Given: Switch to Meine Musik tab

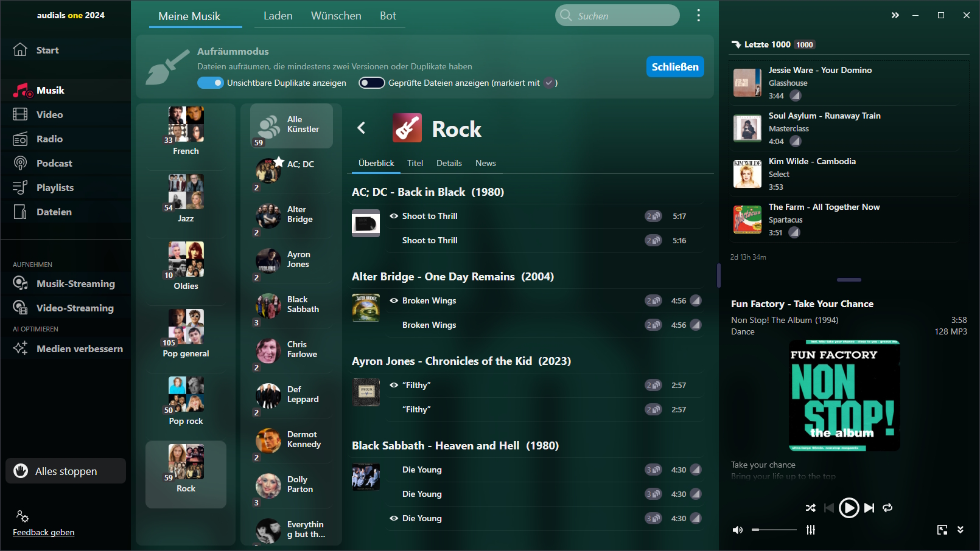Looking at the screenshot, I should point(189,16).
